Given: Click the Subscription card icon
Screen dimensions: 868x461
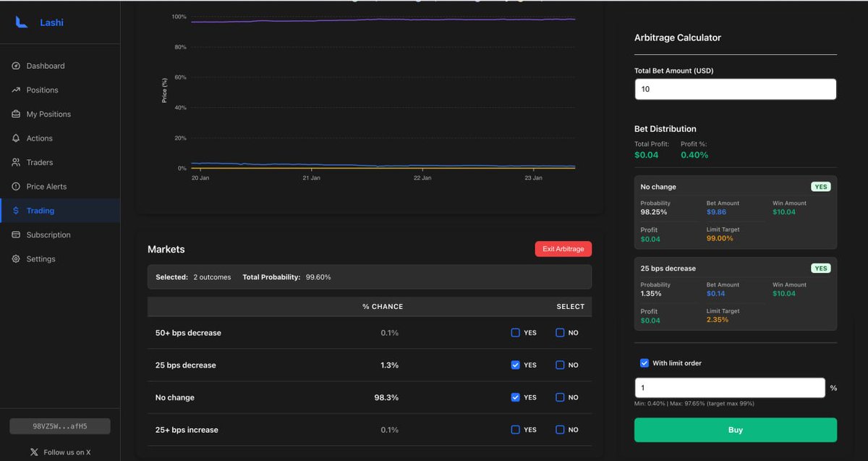Looking at the screenshot, I should (x=16, y=234).
